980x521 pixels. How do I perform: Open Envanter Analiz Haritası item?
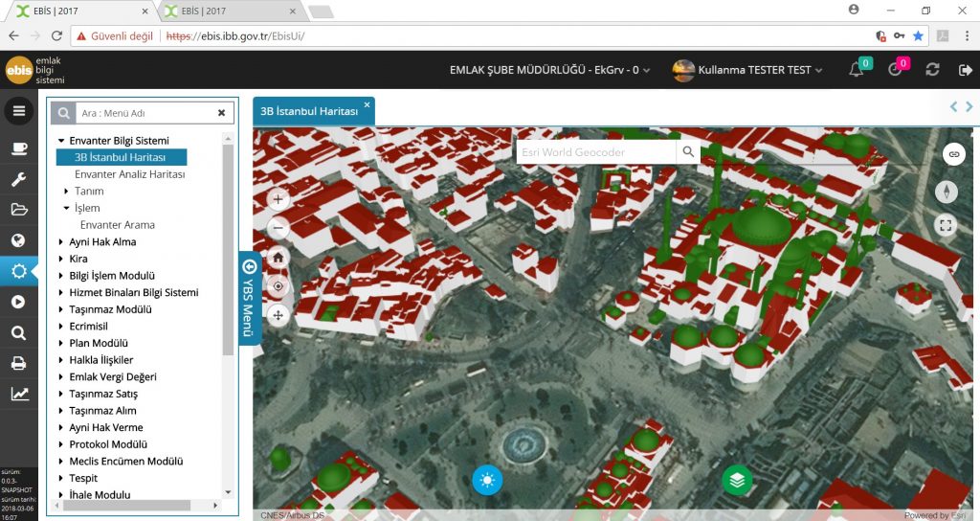(x=130, y=174)
